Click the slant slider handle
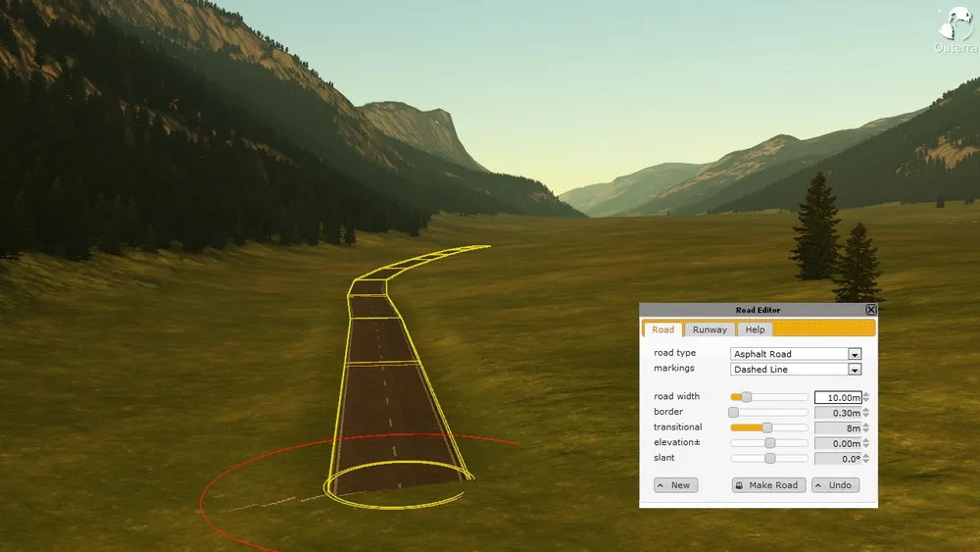The image size is (980, 552). pyautogui.click(x=770, y=458)
